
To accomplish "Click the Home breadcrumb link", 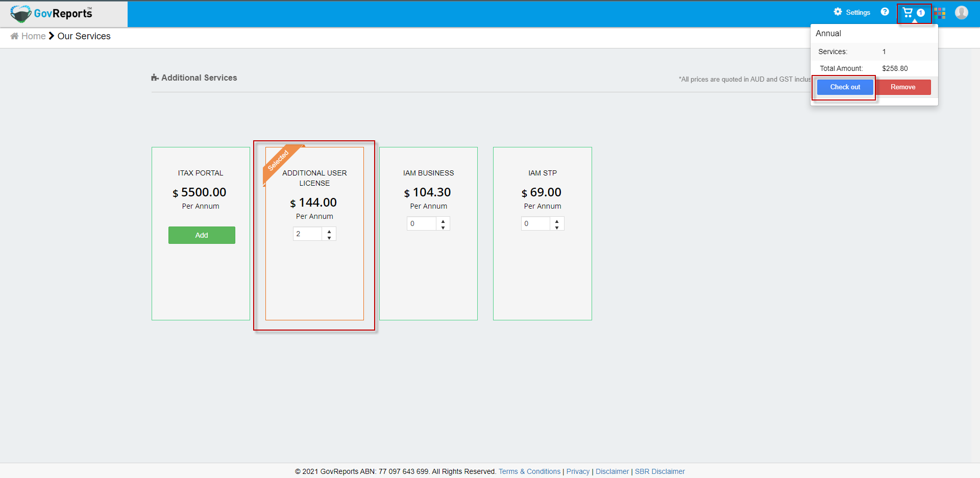I will pyautogui.click(x=34, y=36).
